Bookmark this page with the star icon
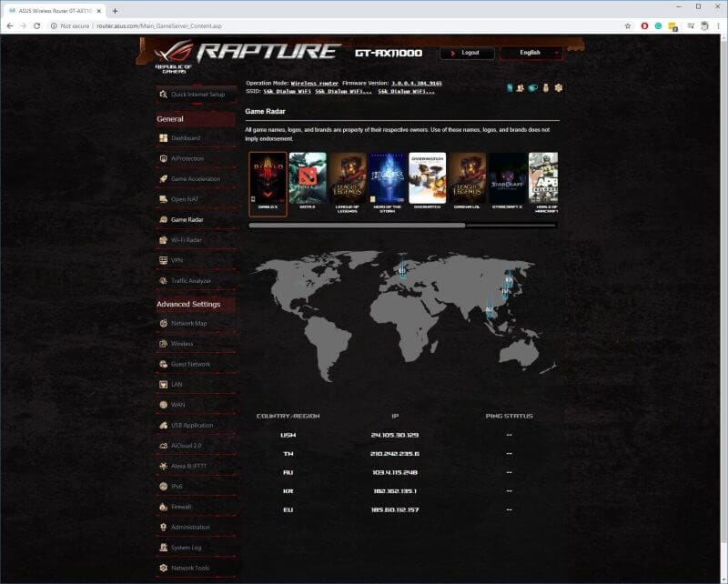This screenshot has height=584, width=728. (627, 26)
